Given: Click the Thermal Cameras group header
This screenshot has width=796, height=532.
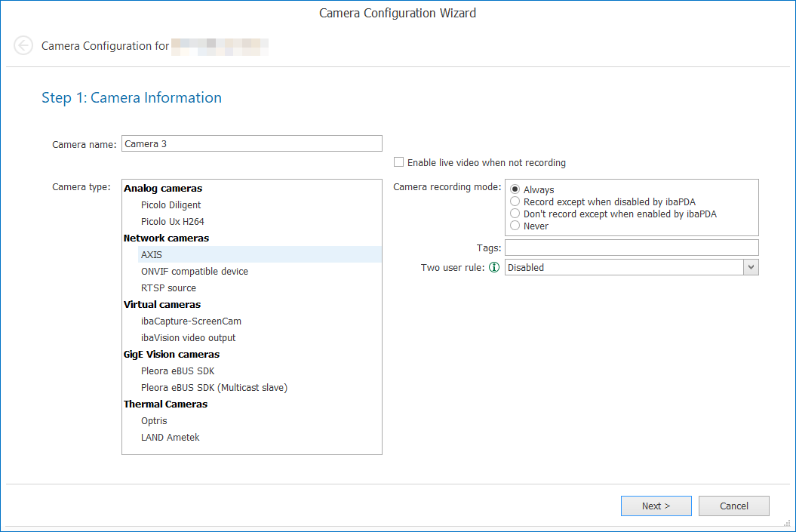Looking at the screenshot, I should click(165, 404).
